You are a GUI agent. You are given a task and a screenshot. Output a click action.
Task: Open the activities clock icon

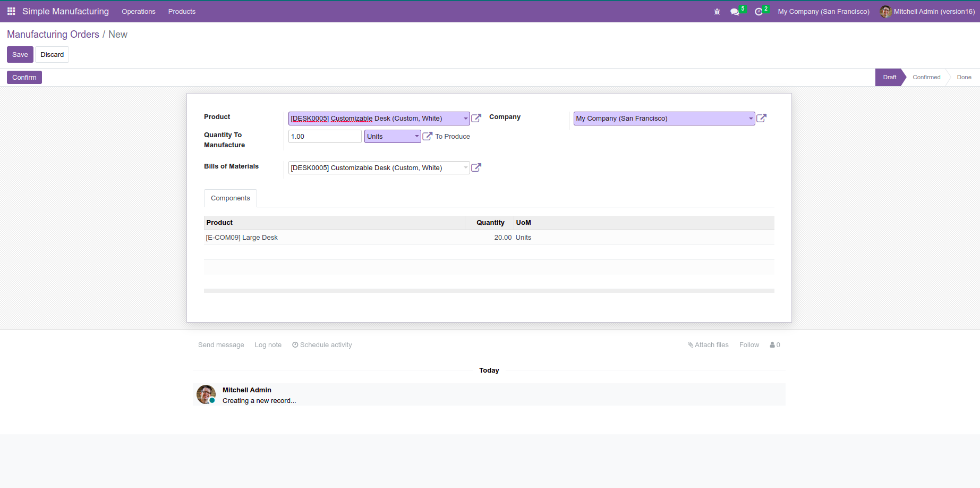pos(759,12)
